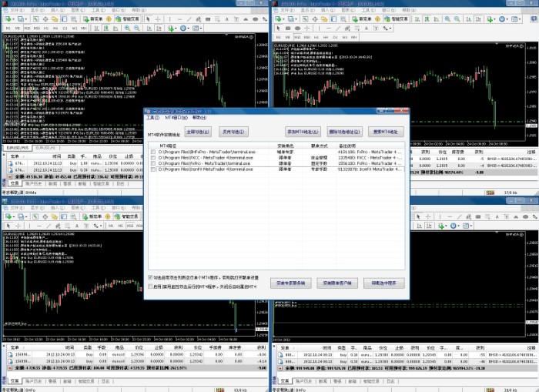
Task: Open arrows dropdown in top-right drawing toolbar
Action: point(387,28)
